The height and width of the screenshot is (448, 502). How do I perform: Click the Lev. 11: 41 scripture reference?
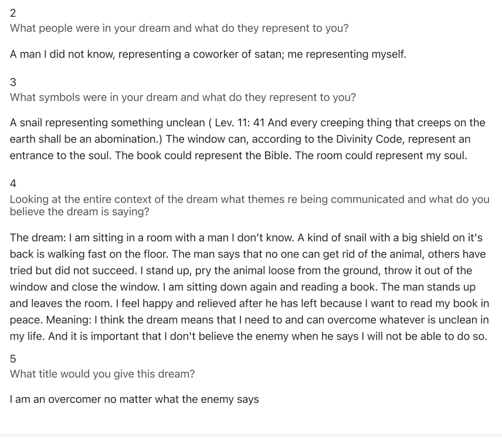point(239,123)
